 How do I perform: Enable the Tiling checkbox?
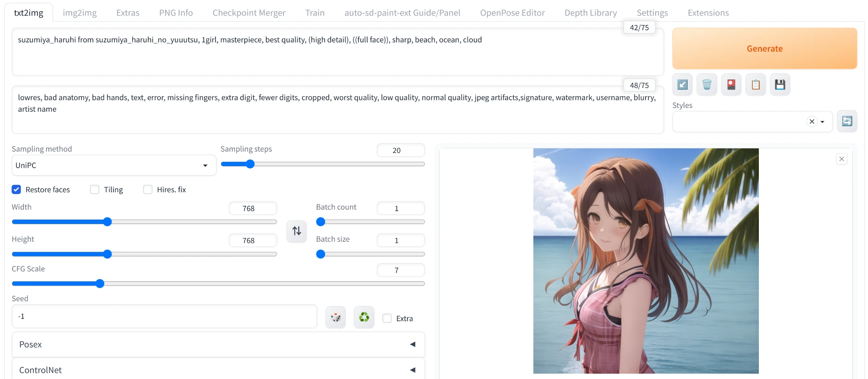click(x=95, y=189)
